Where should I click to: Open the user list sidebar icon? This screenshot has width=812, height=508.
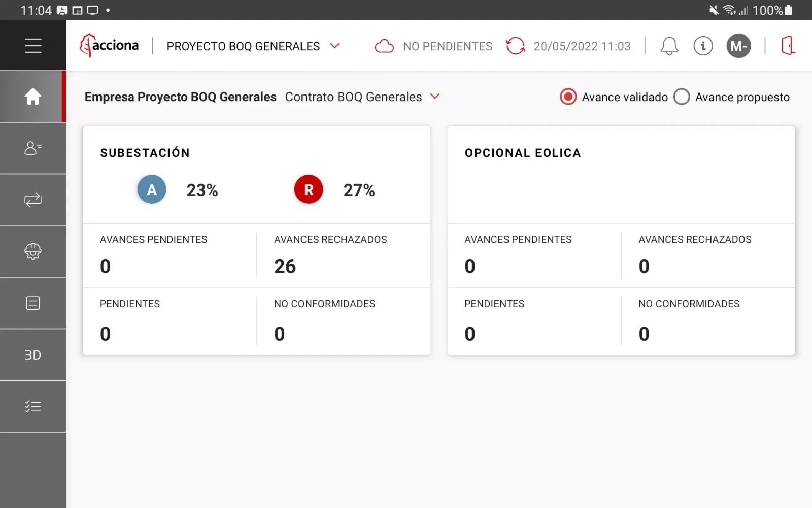[33, 148]
